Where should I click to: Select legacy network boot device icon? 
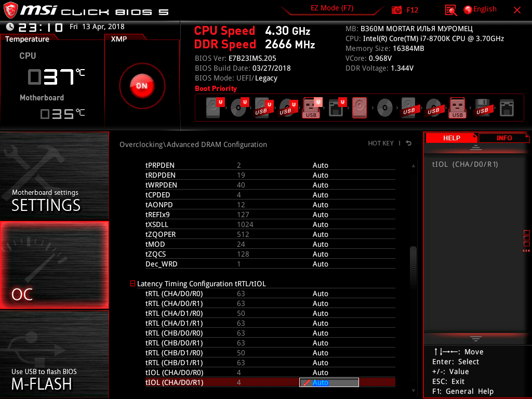[507, 108]
